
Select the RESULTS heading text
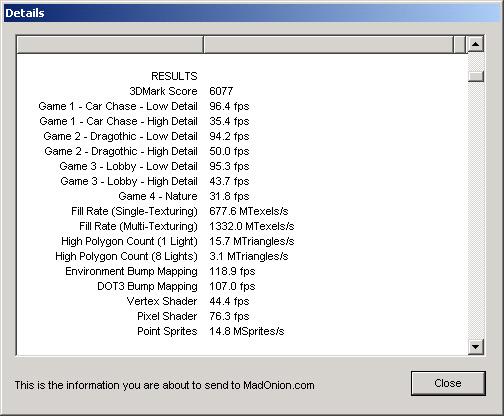174,76
